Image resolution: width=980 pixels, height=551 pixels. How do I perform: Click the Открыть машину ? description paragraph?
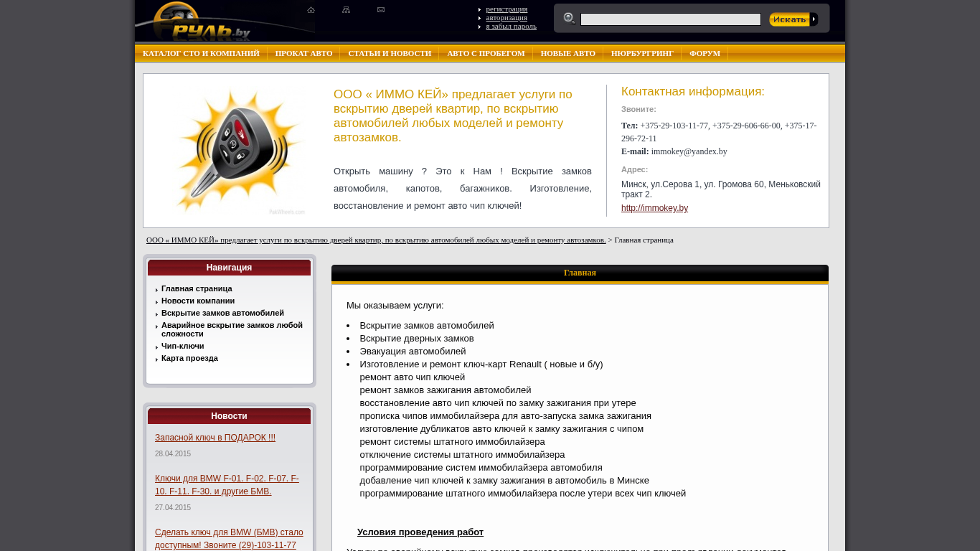pyautogui.click(x=463, y=189)
